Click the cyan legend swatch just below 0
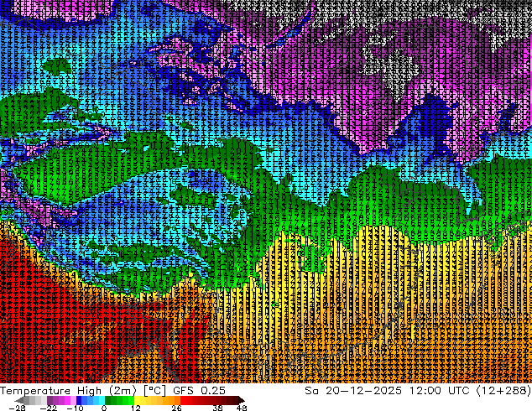Screen dimensions: 532x411 tap(102, 400)
